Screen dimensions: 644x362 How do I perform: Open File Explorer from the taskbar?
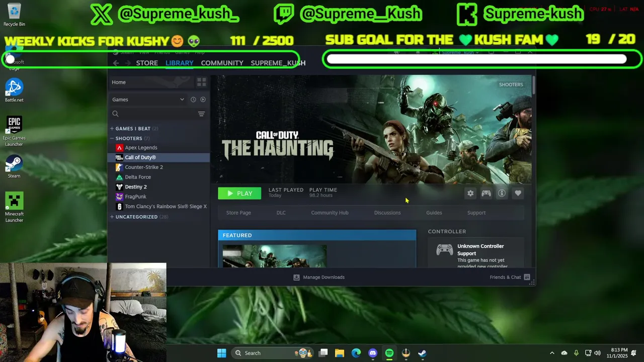[x=340, y=353]
